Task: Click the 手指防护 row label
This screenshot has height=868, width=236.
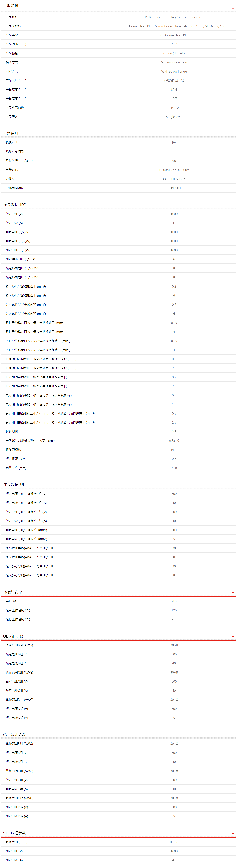Action: click(x=12, y=601)
